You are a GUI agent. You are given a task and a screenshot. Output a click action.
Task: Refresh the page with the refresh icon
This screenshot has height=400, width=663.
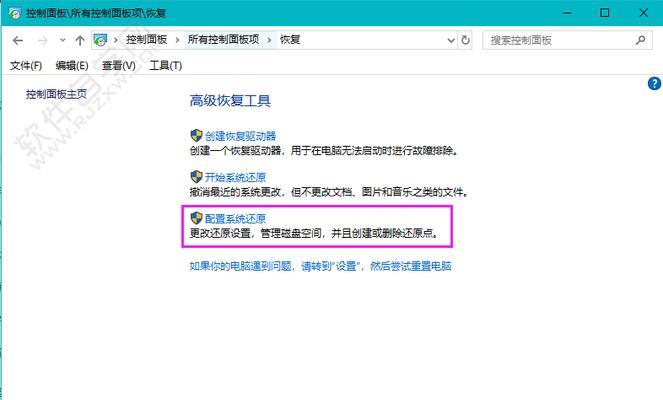pos(466,40)
